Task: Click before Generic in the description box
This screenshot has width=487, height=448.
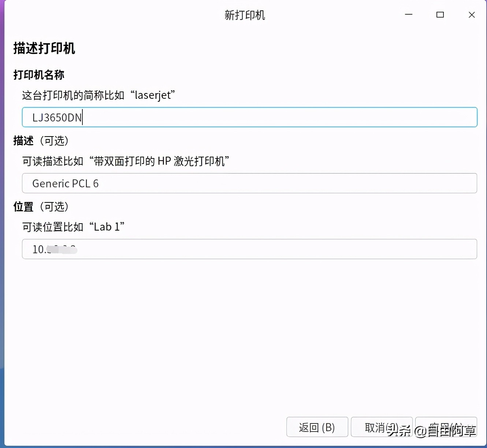Action: 33,183
